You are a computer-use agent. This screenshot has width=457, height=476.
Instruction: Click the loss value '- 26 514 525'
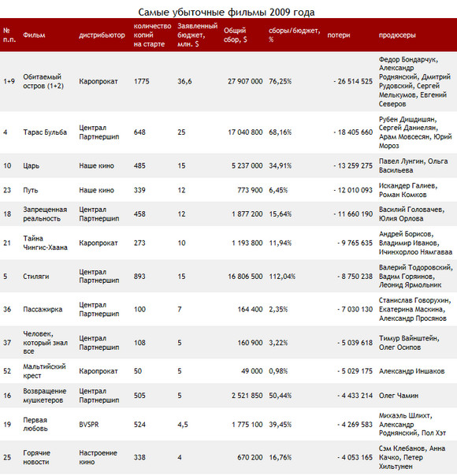[x=353, y=81]
